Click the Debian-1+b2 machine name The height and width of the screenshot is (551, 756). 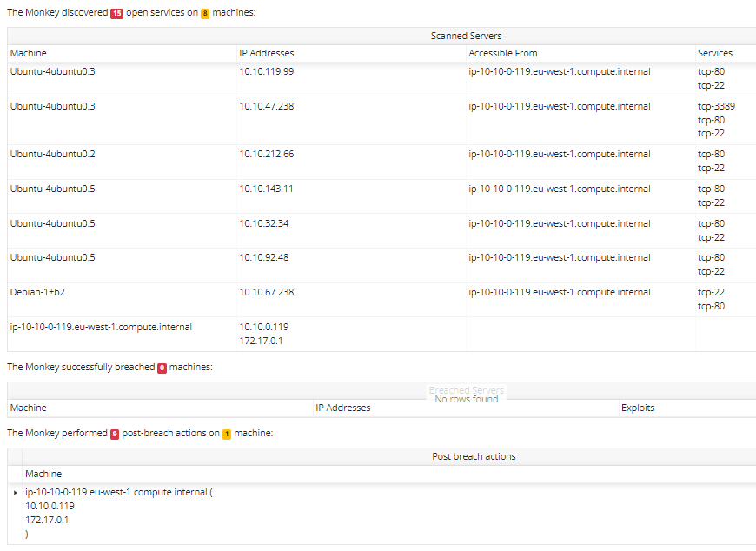[37, 292]
